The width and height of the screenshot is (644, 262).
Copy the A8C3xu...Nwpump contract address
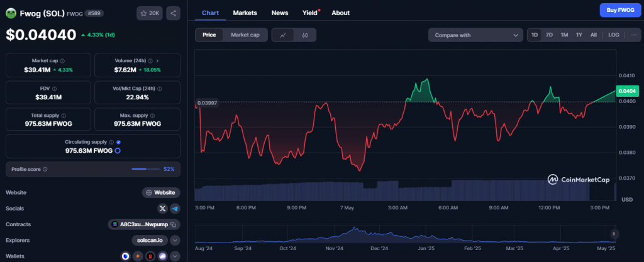[x=174, y=224]
